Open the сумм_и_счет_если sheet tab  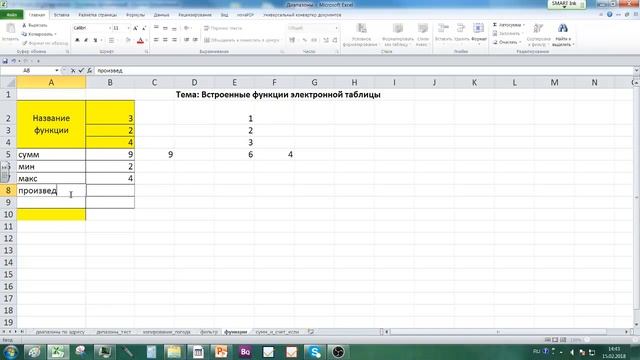coord(277,332)
